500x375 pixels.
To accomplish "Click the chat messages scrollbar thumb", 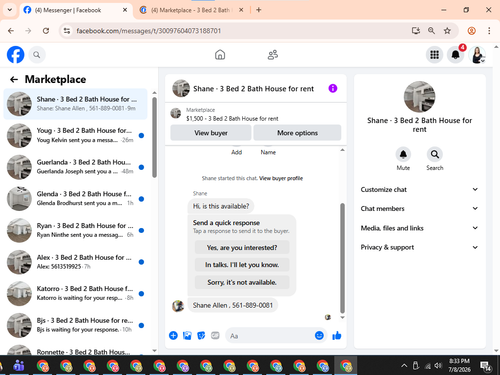I will [x=342, y=258].
